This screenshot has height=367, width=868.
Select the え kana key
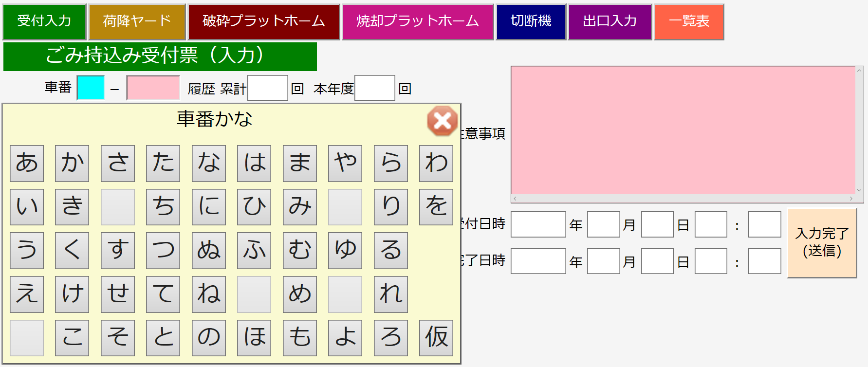pos(27,294)
